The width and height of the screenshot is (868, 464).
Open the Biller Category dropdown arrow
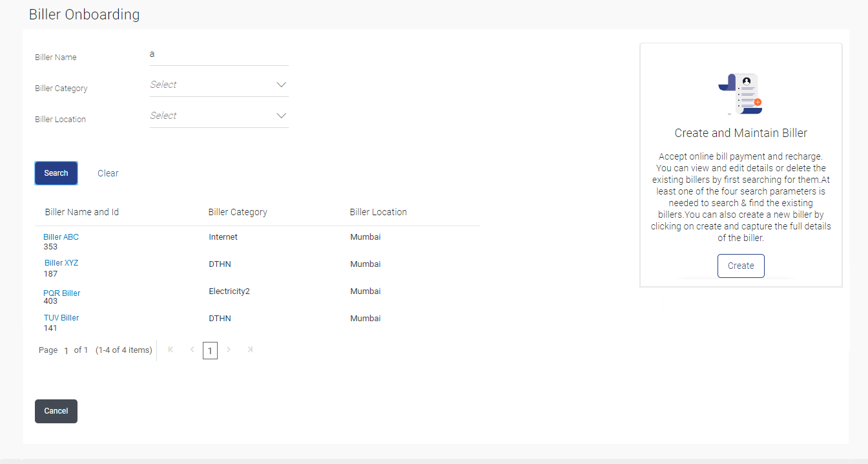[281, 85]
